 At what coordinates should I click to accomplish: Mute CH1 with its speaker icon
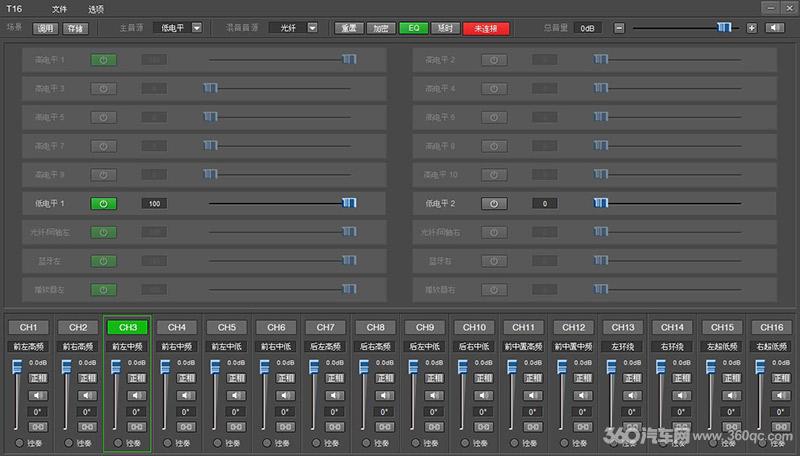click(38, 395)
